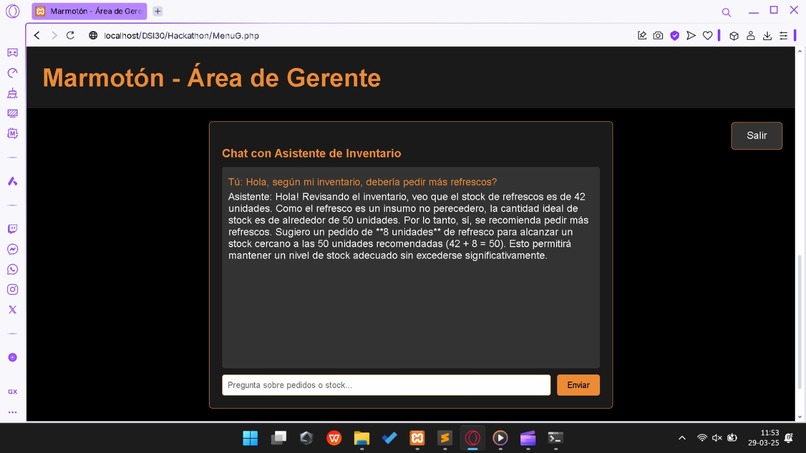Open Twitch in the sidebar
Image resolution: width=806 pixels, height=453 pixels.
tap(12, 229)
